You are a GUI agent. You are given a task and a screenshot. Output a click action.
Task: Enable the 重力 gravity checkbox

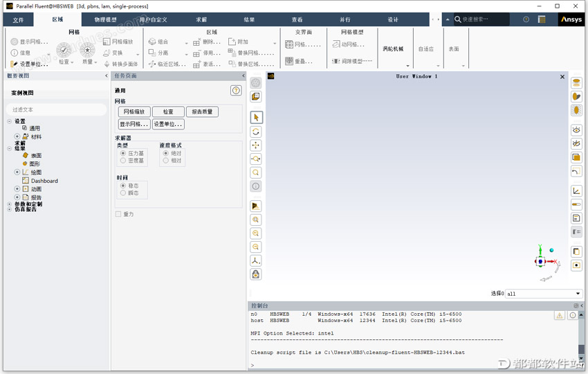coord(118,214)
